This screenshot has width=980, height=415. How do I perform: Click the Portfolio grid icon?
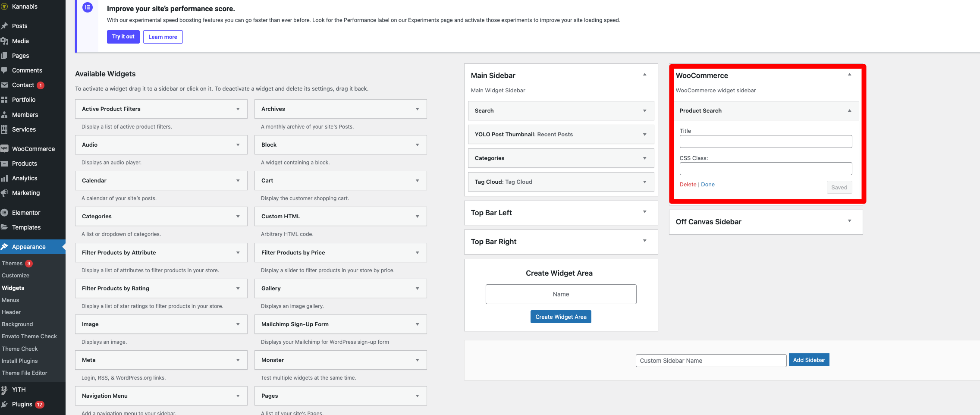tap(4, 100)
